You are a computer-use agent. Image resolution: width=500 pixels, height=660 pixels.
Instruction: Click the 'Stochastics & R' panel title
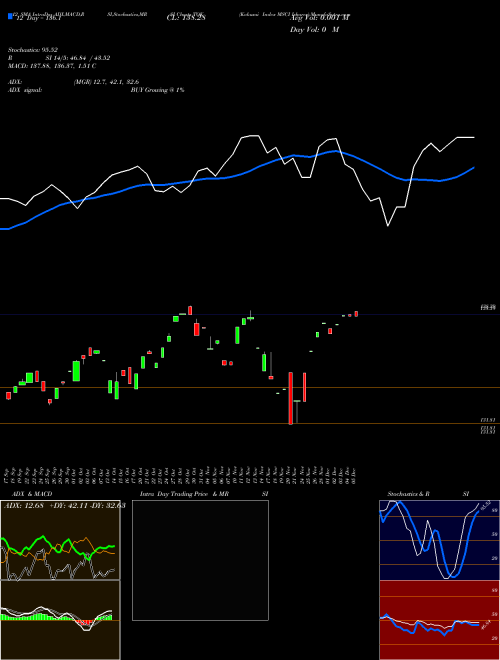coord(409,494)
